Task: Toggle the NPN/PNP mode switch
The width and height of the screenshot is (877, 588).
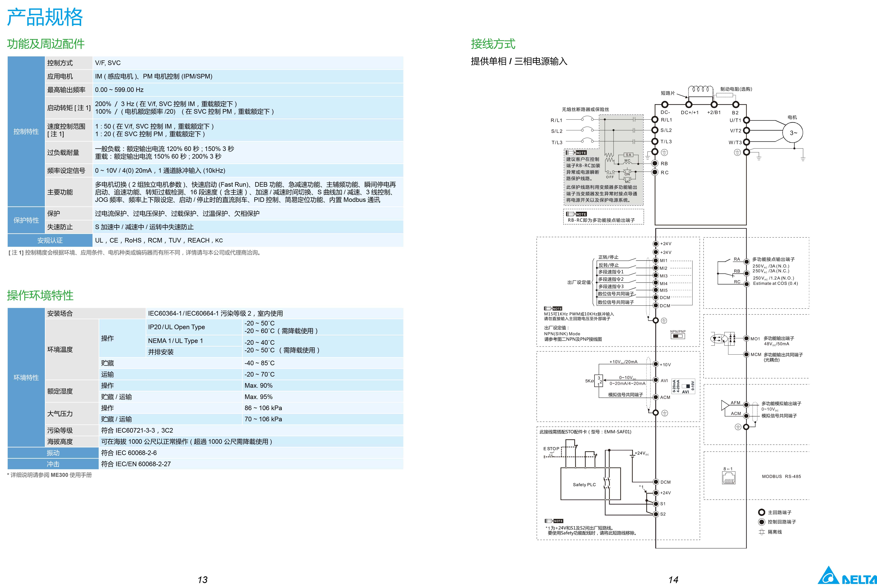Action: tap(678, 336)
